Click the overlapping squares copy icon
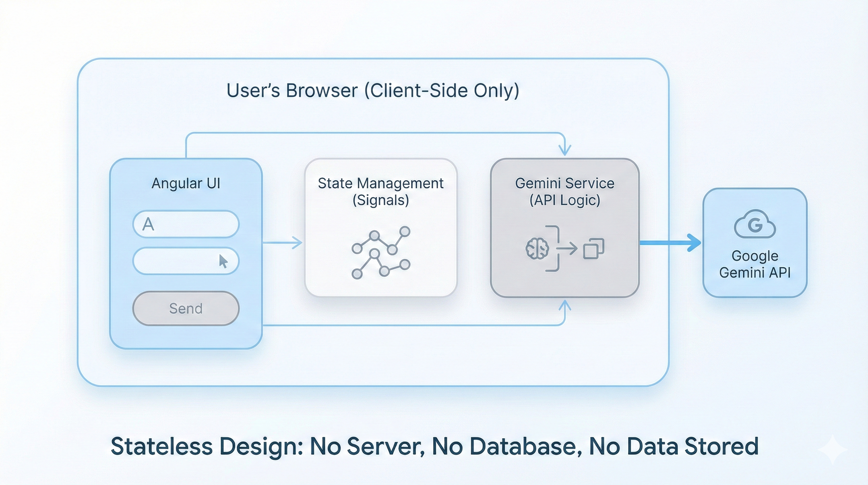This screenshot has width=868, height=485. tap(593, 249)
